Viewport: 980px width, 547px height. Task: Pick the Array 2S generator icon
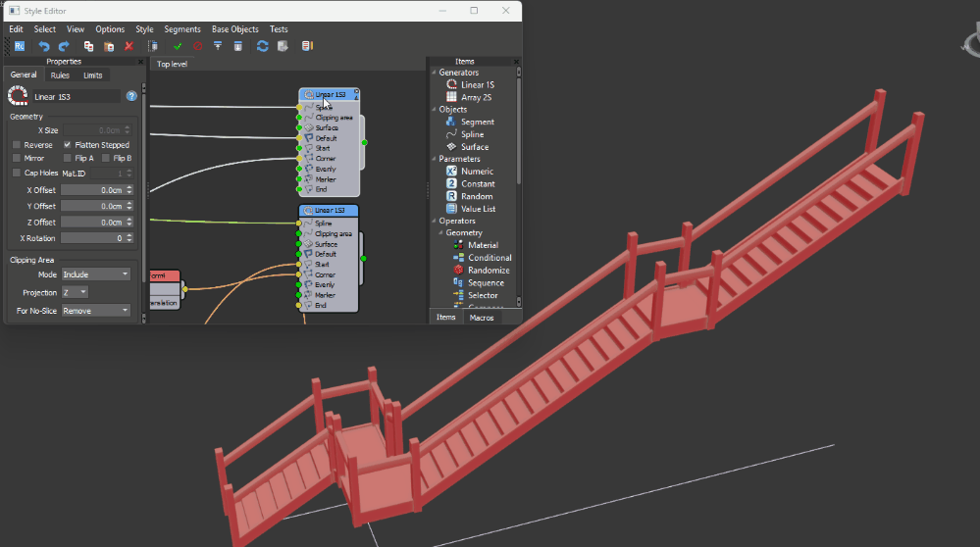click(x=451, y=97)
